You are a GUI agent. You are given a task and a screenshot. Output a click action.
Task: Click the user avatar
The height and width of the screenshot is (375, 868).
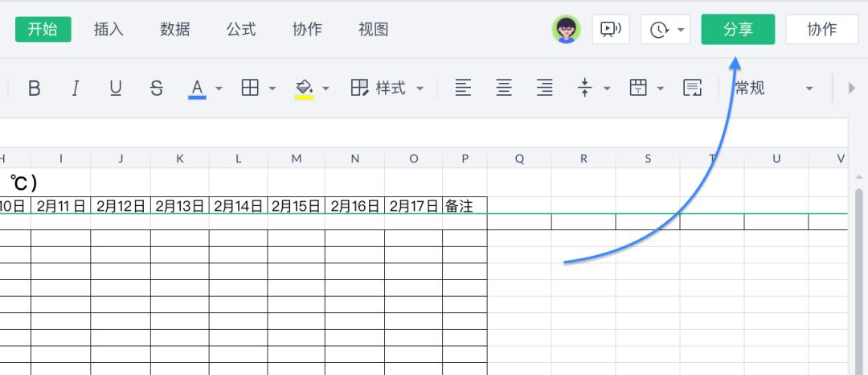[567, 29]
